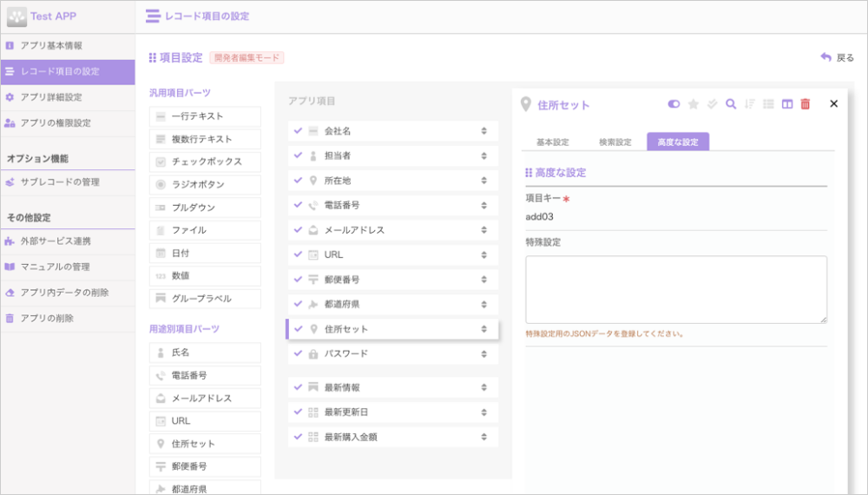Click the reorder arrows on 最新購入金額 row
The height and width of the screenshot is (495, 868).
483,437
